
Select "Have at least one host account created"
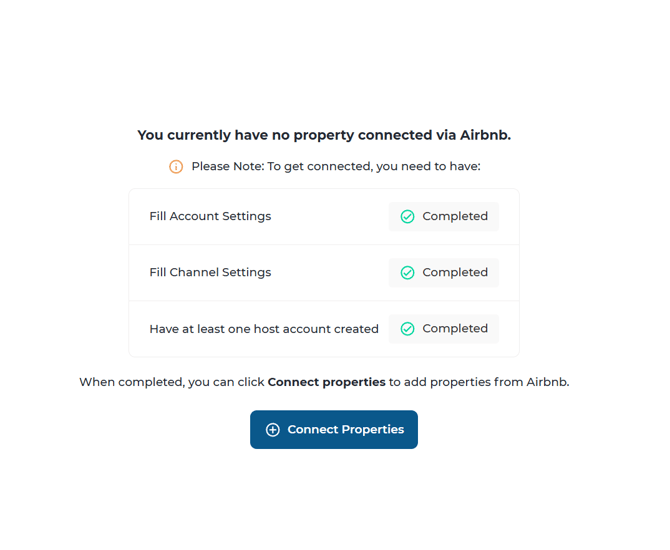tap(264, 329)
